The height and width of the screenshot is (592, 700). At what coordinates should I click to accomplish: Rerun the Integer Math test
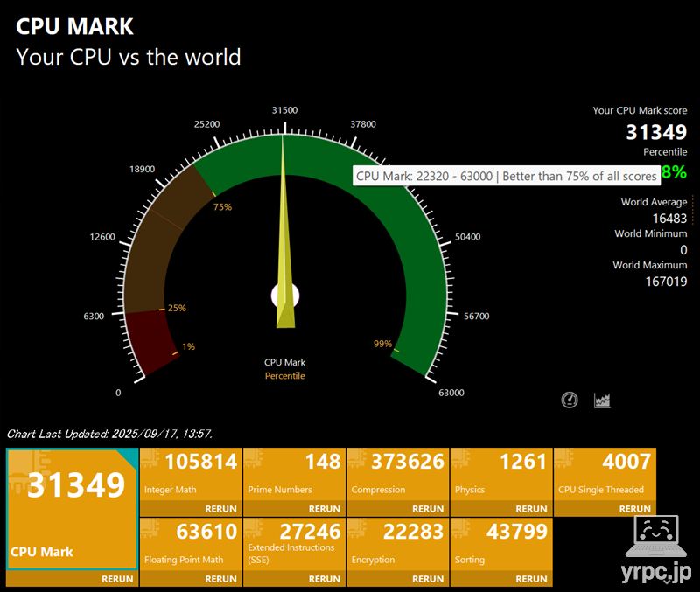tap(220, 509)
